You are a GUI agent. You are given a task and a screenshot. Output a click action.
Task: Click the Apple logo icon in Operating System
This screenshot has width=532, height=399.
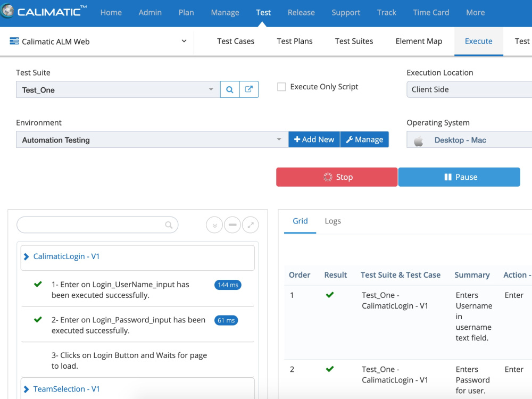tap(419, 140)
